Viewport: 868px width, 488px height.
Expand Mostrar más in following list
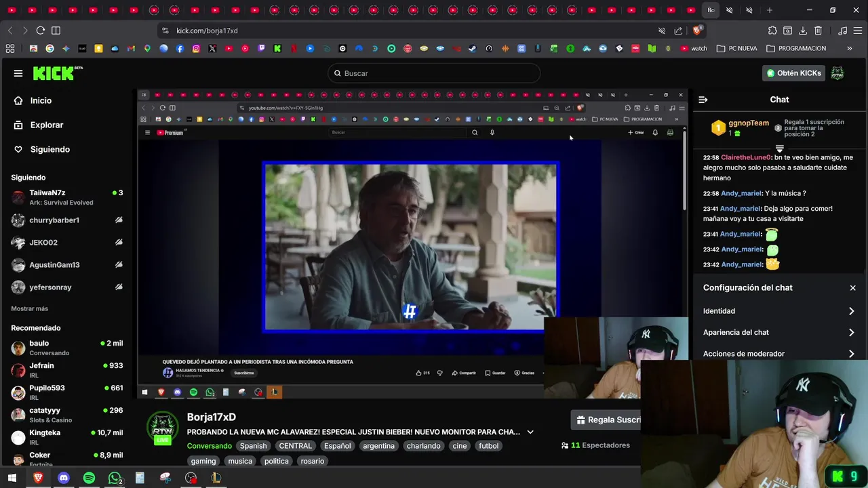pos(29,308)
